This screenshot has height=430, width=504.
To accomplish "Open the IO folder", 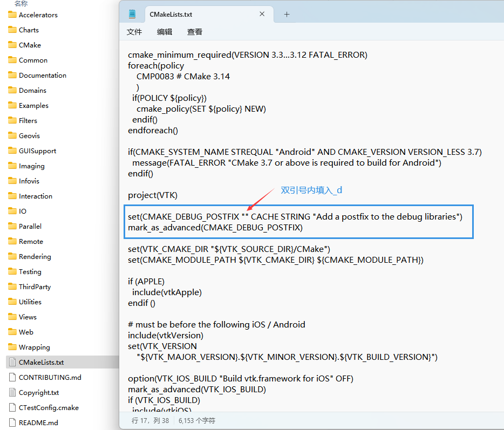I will click(x=25, y=211).
